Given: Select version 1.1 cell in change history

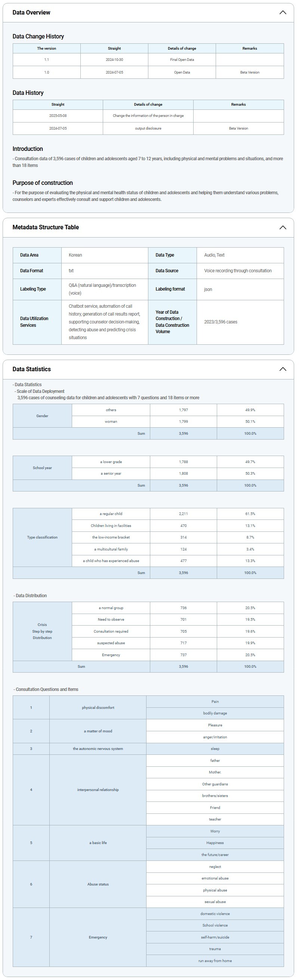Looking at the screenshot, I should coord(46,60).
